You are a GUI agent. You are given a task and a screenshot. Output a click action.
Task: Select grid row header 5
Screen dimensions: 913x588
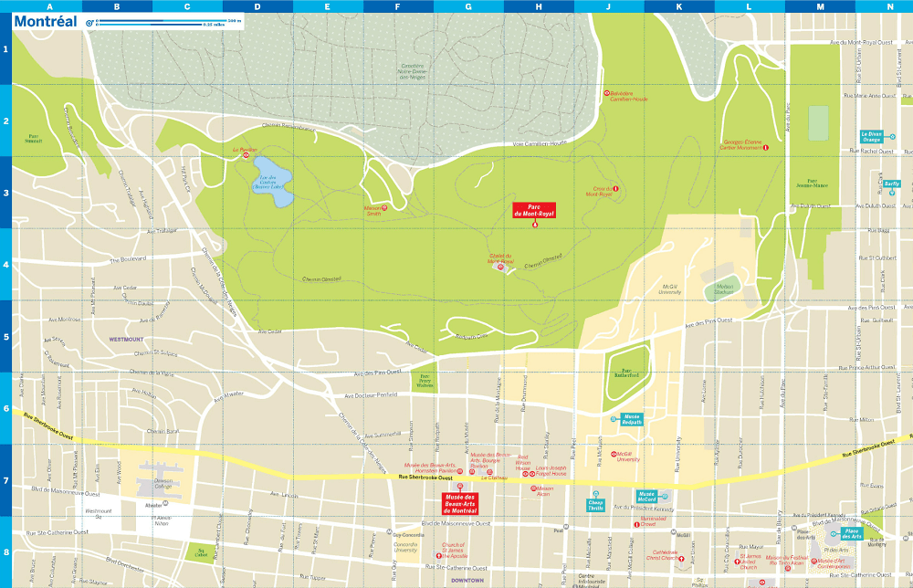[5, 336]
